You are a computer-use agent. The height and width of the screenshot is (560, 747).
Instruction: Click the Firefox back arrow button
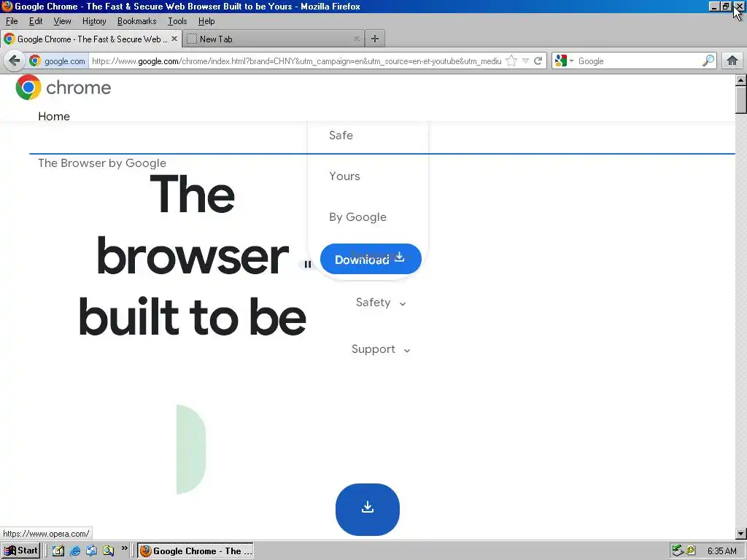click(x=15, y=61)
